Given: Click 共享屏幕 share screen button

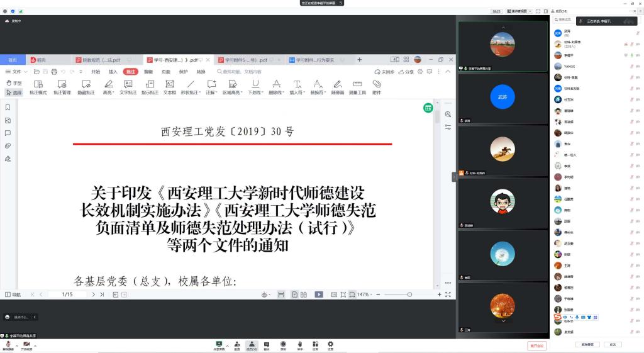Looking at the screenshot, I should 219,345.
